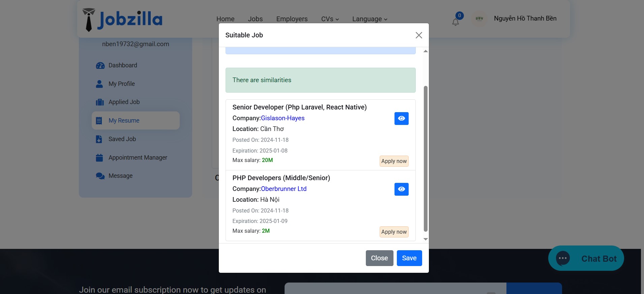This screenshot has height=294, width=644.
Task: Click the Jobzilla logo
Action: point(122,20)
